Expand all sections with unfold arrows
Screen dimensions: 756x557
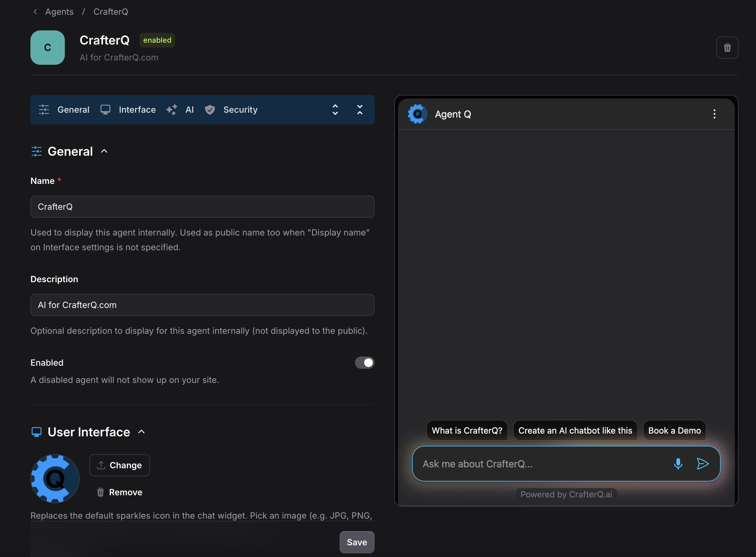(335, 110)
